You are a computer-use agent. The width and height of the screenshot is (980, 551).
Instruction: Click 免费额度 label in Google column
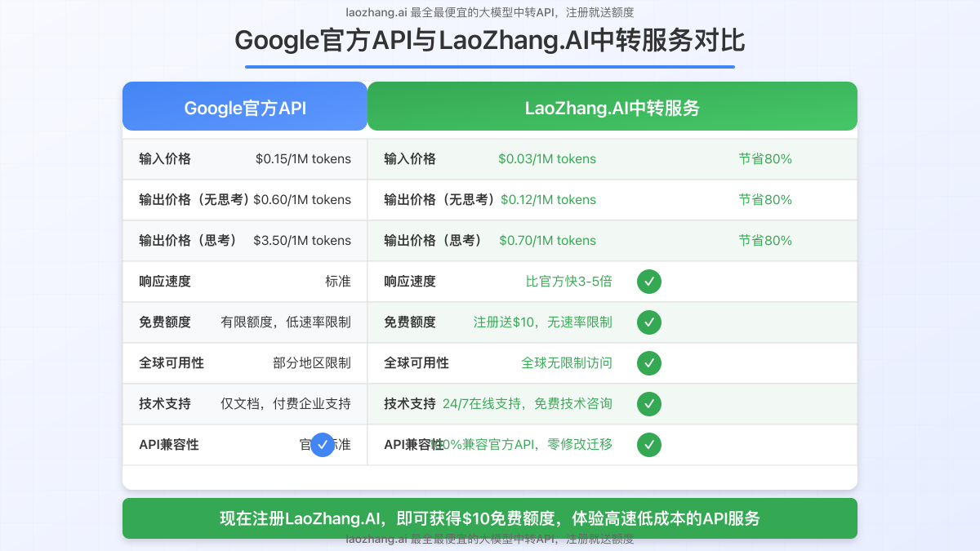[165, 322]
